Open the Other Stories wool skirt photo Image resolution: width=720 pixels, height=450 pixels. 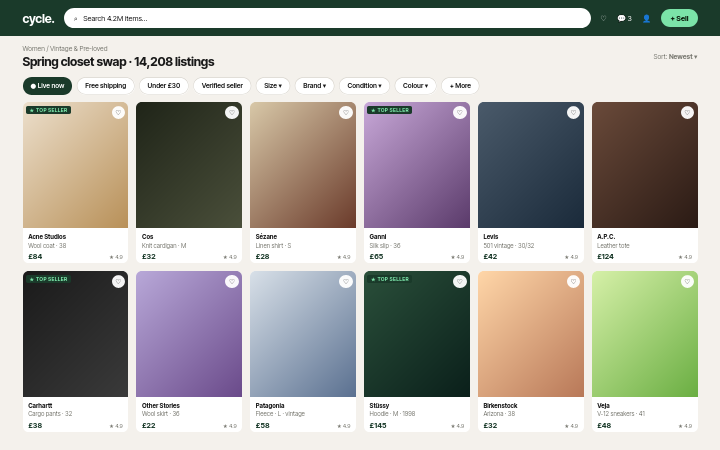(189, 334)
